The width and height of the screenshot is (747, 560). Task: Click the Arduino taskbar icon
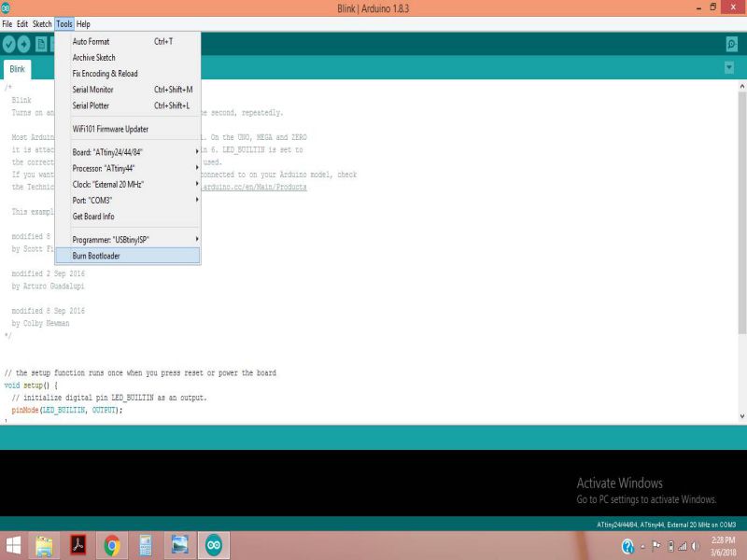click(214, 546)
